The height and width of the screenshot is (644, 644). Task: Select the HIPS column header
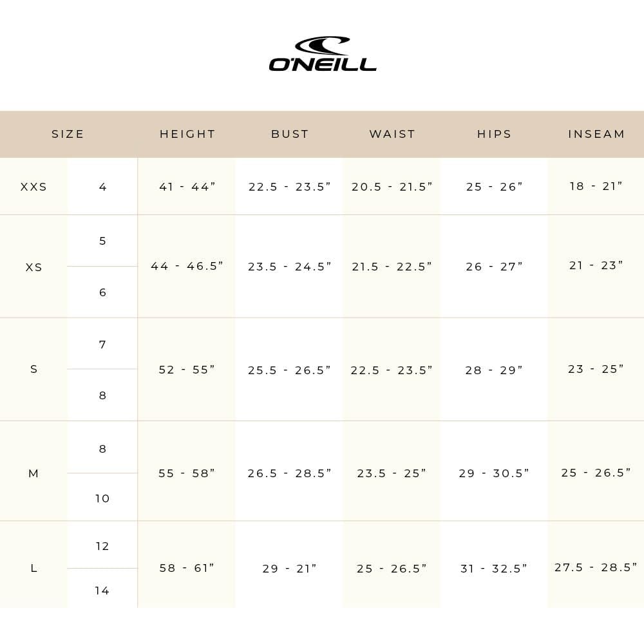pos(494,134)
